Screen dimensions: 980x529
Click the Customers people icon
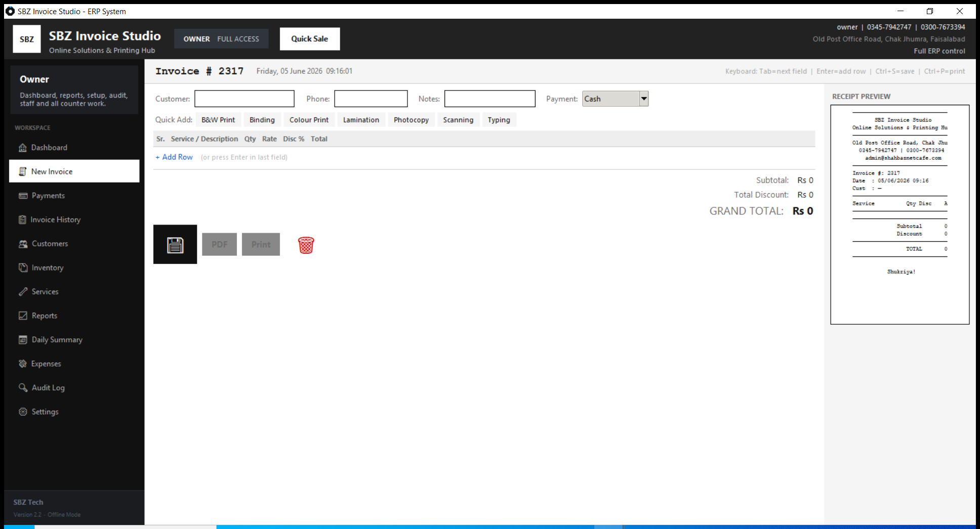pos(23,244)
